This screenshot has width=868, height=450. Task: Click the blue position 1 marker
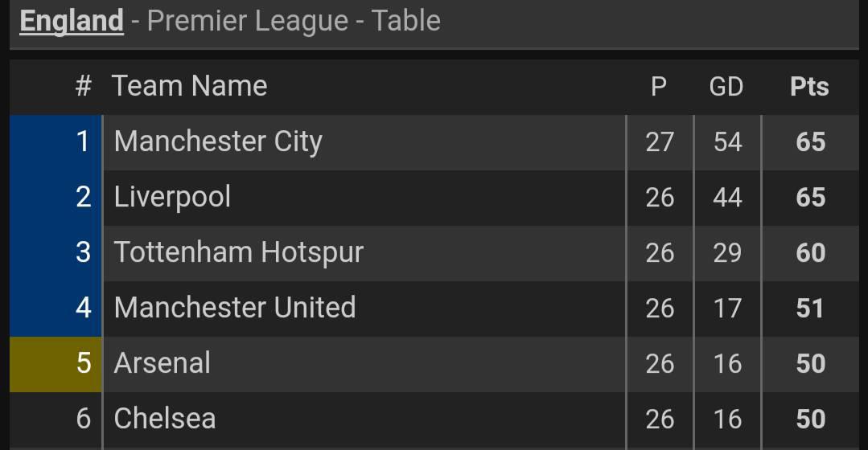tap(55, 141)
